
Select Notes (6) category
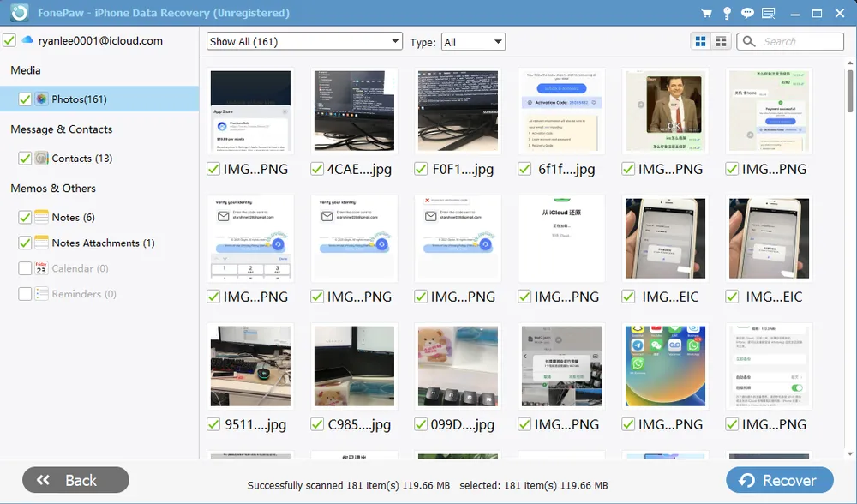coord(73,217)
